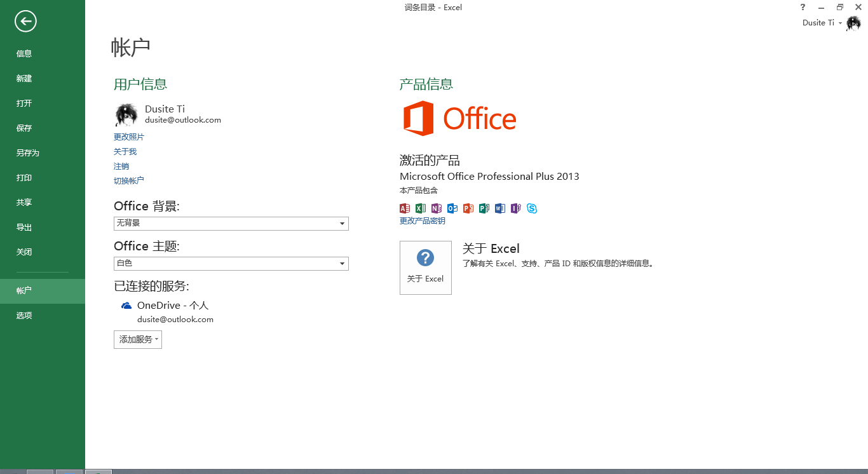Click the Access product icon
The image size is (868, 474).
click(x=405, y=208)
